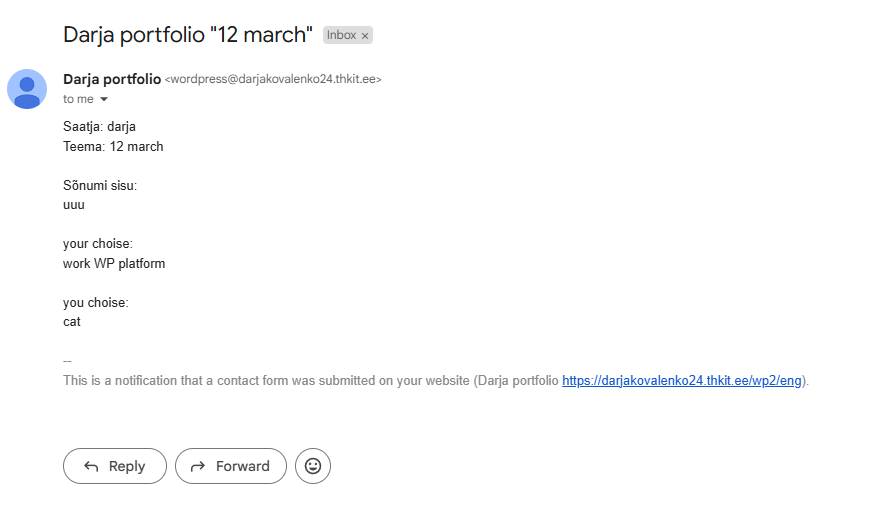The width and height of the screenshot is (880, 506).
Task: Click the wordpress@darjakovalenko24.thkit.ee sender address
Action: pos(273,80)
